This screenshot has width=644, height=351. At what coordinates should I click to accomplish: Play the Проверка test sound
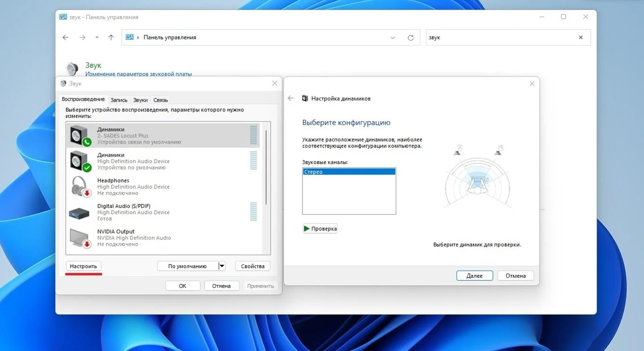tap(320, 228)
